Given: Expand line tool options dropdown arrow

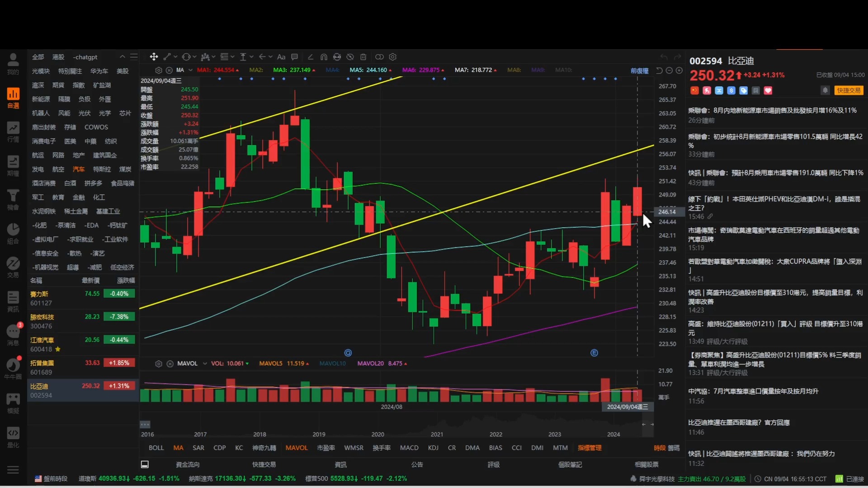Looking at the screenshot, I should pyautogui.click(x=175, y=57).
